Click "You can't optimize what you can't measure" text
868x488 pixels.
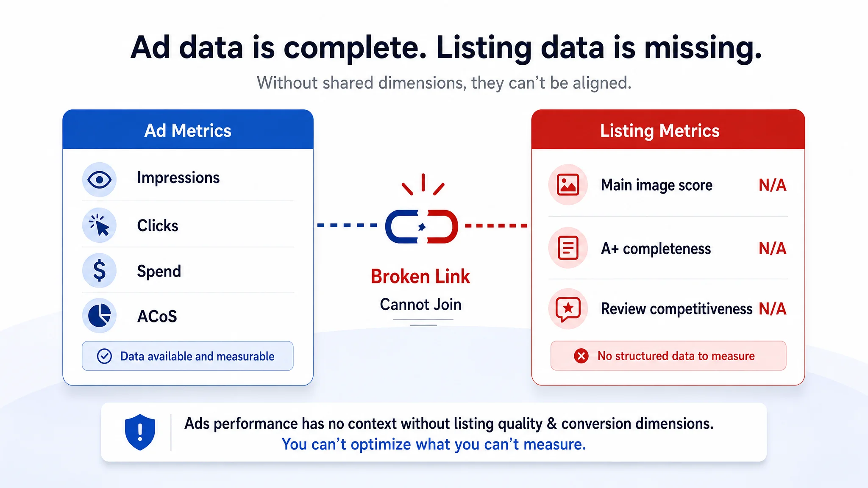pyautogui.click(x=434, y=444)
